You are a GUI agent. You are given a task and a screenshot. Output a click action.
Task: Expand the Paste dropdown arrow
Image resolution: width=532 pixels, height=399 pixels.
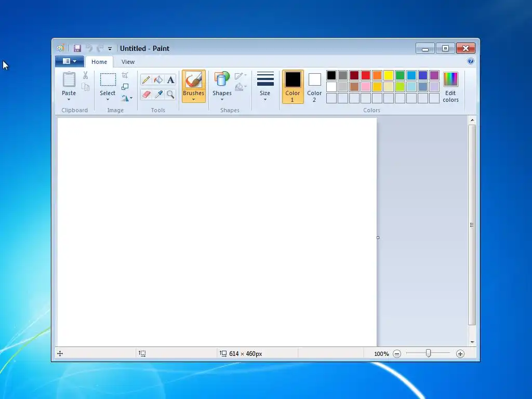pos(69,100)
